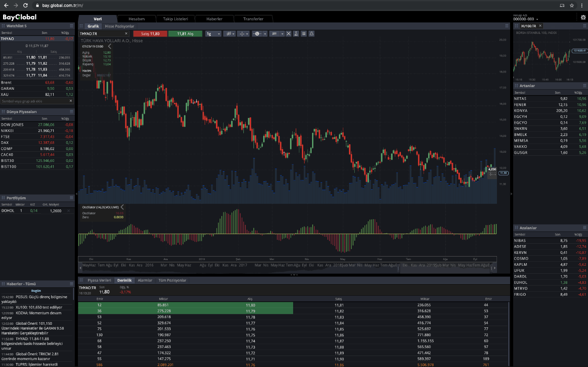This screenshot has height=367, width=588.
Task: Click the timeline scrollbar left arrow
Action: coord(80,268)
